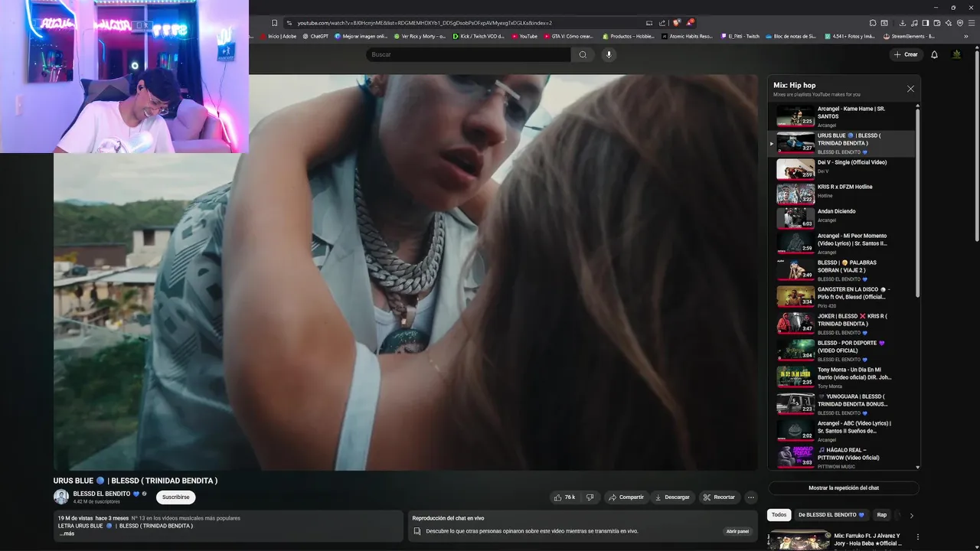Click the browser address bar URL

425,23
